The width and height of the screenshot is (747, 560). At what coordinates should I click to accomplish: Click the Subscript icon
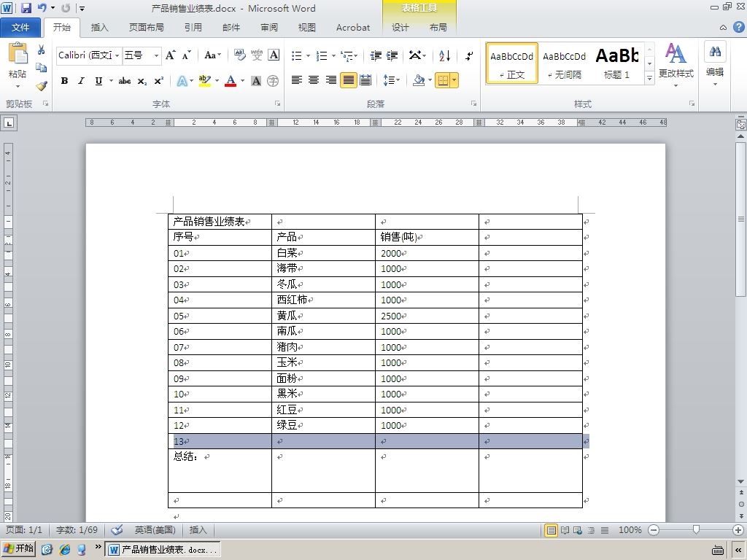coord(142,81)
